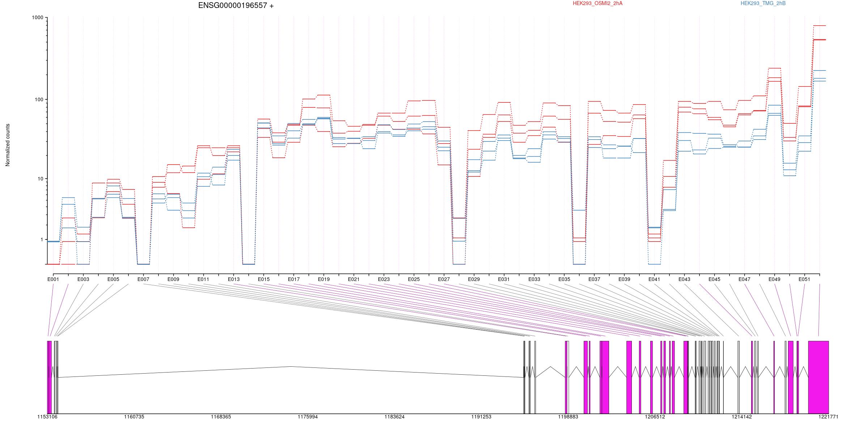Click exon label E001
Screen dimensions: 868x434
[x=53, y=279]
